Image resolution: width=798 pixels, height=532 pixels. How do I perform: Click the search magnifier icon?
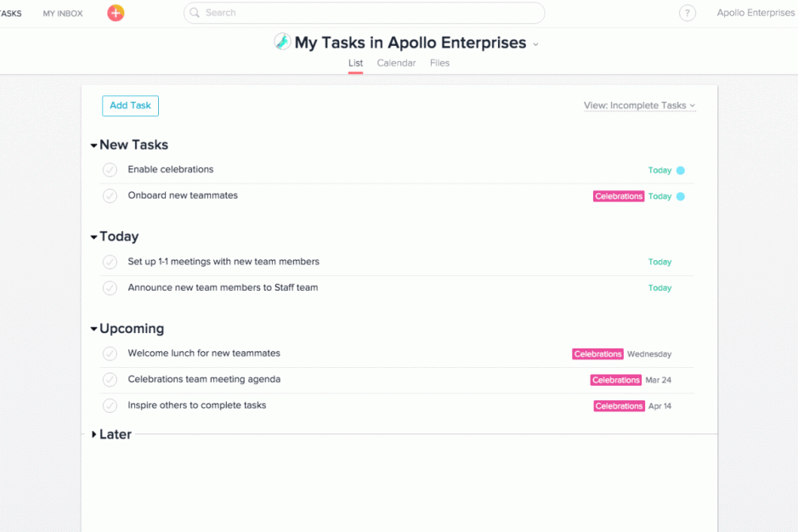pyautogui.click(x=195, y=13)
